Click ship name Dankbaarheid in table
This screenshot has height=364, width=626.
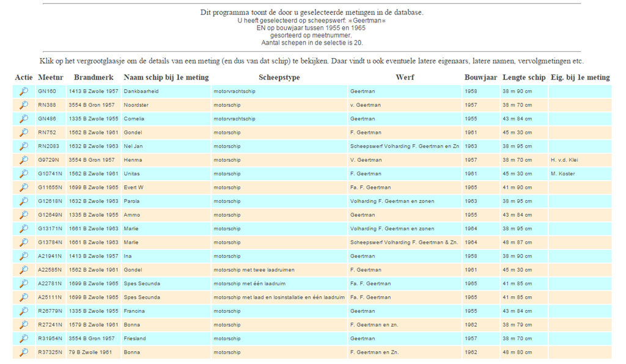tap(141, 92)
